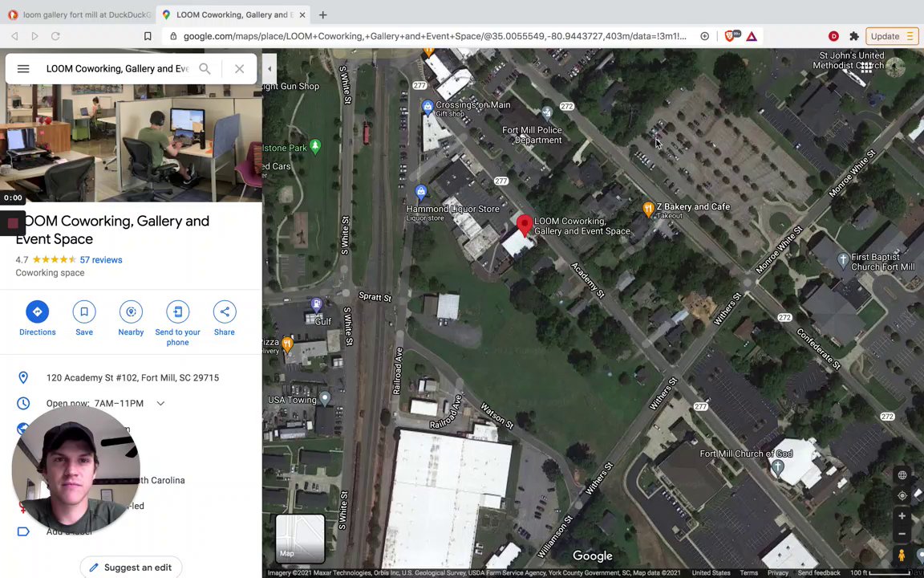Select First Baptist Church Fort Mill marker
The height and width of the screenshot is (578, 924).
843,258
